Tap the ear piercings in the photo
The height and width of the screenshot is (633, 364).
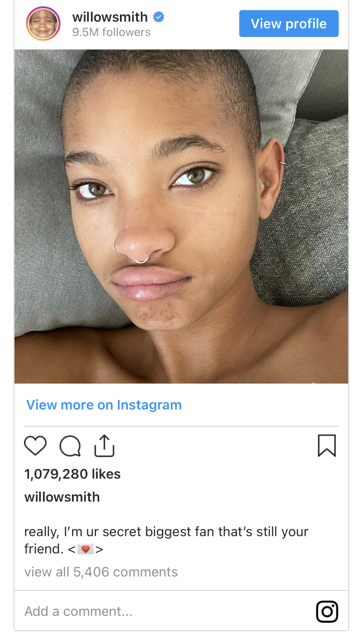coord(266,184)
